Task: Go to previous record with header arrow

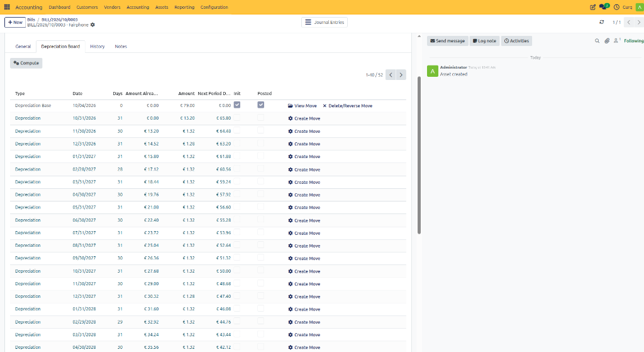Action: tap(629, 22)
